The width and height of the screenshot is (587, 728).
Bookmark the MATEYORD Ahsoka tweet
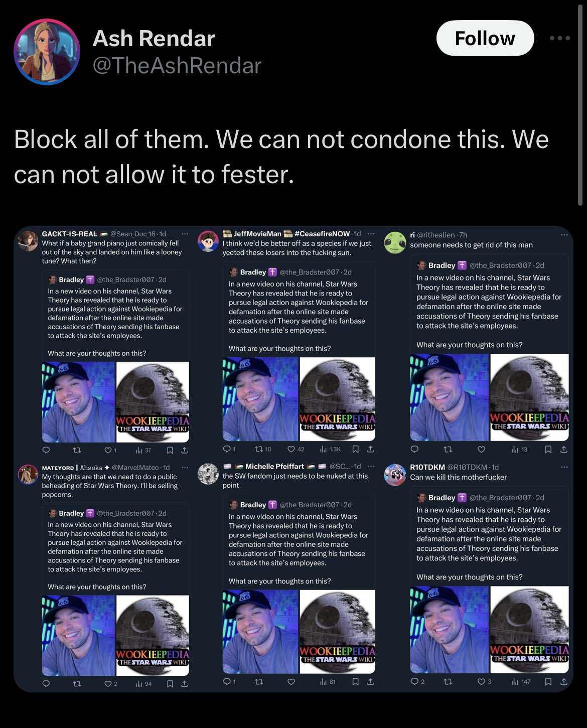[170, 683]
